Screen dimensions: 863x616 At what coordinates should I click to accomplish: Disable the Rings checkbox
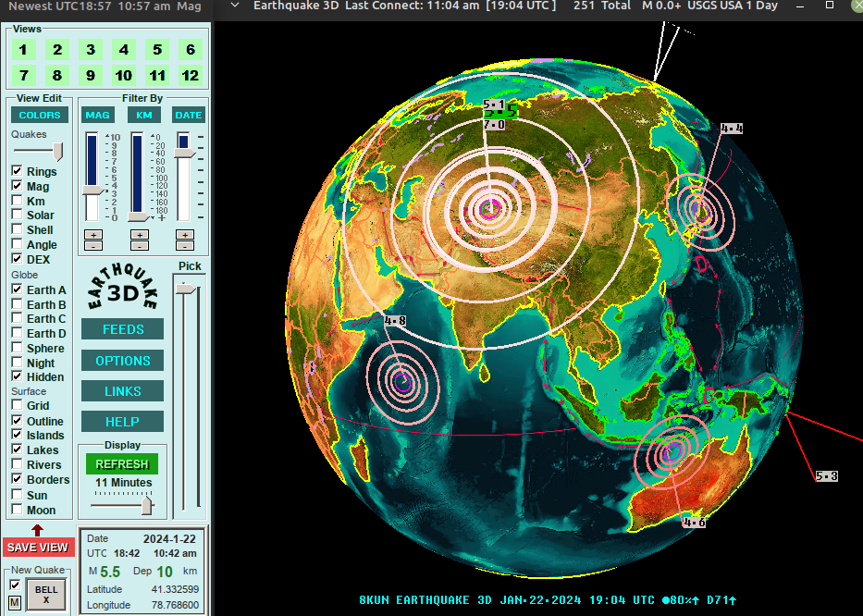tap(17, 171)
